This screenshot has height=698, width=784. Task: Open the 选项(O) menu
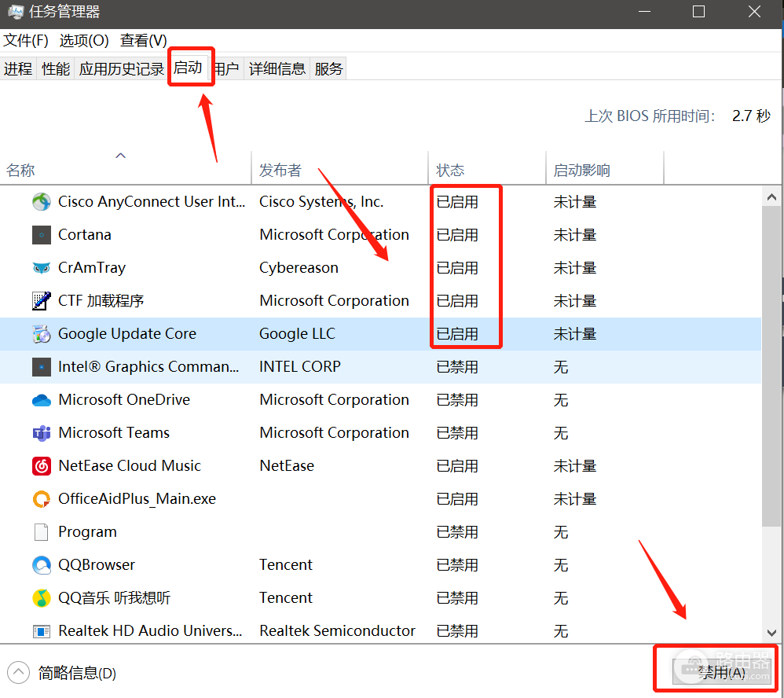84,41
